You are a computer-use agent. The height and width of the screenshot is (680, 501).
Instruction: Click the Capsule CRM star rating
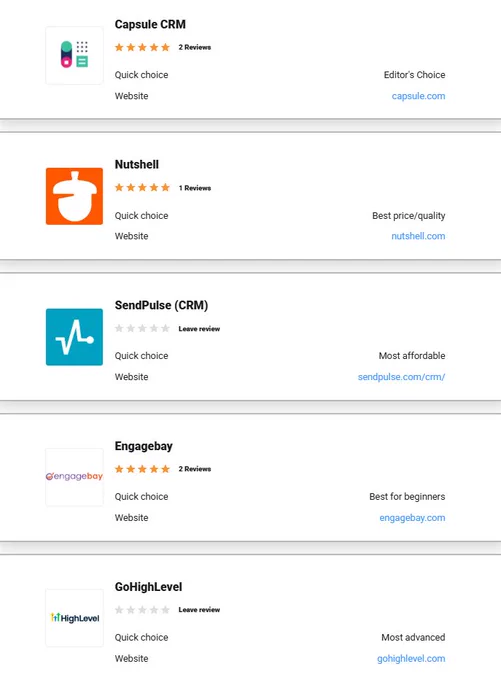tap(142, 47)
